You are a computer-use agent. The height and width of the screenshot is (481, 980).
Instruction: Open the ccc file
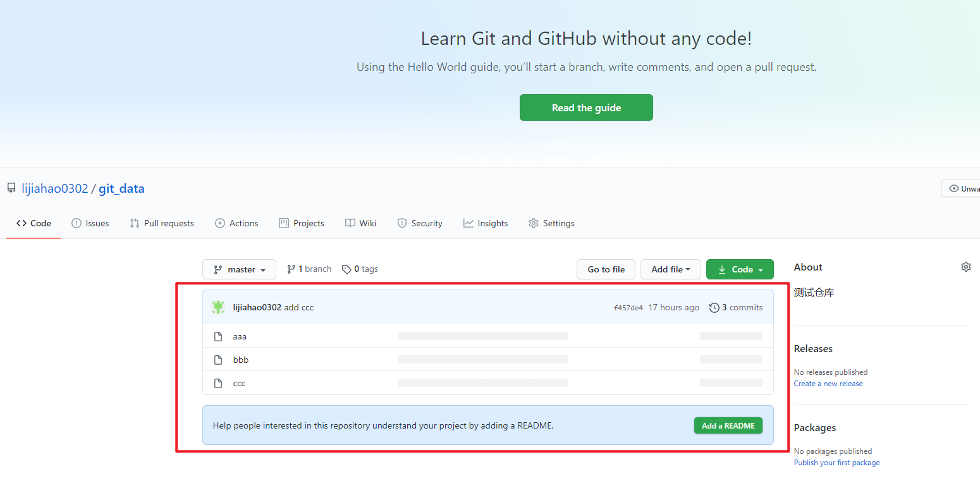239,383
